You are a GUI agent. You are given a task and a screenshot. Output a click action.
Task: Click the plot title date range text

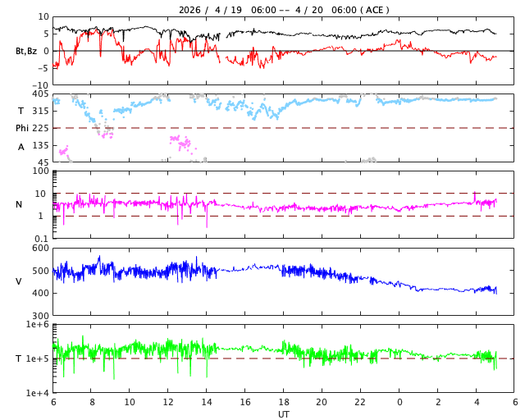(x=284, y=10)
